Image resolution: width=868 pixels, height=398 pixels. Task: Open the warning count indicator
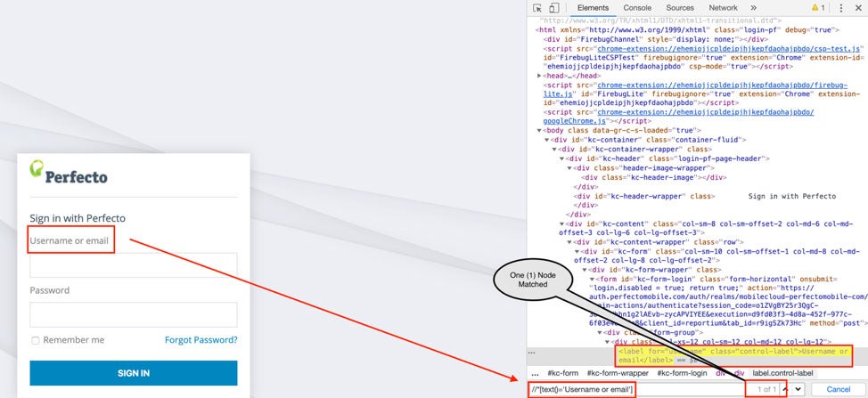(x=818, y=8)
